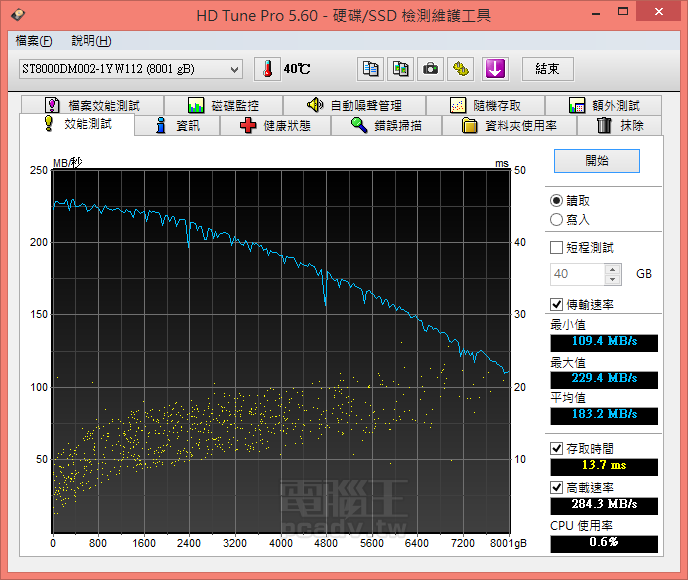
Task: Click the short test GB size field
Action: (x=577, y=274)
